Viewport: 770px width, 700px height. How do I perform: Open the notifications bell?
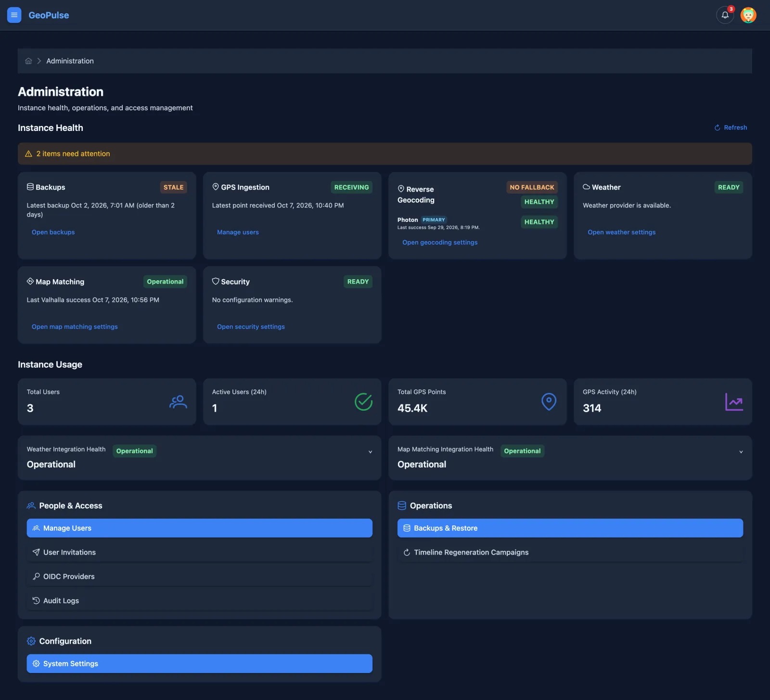click(x=725, y=15)
